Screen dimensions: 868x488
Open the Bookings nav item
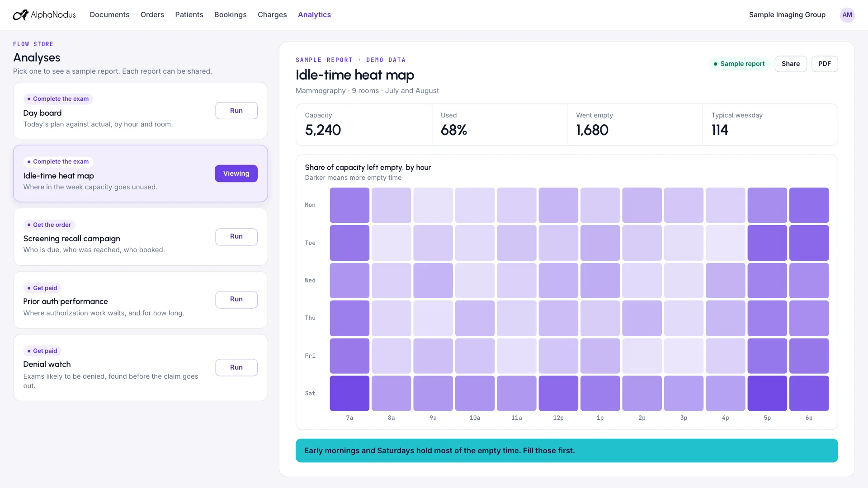(231, 15)
